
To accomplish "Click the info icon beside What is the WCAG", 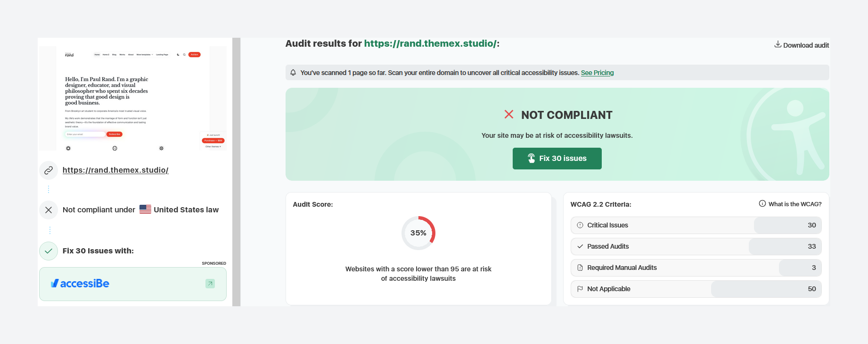I will point(762,204).
